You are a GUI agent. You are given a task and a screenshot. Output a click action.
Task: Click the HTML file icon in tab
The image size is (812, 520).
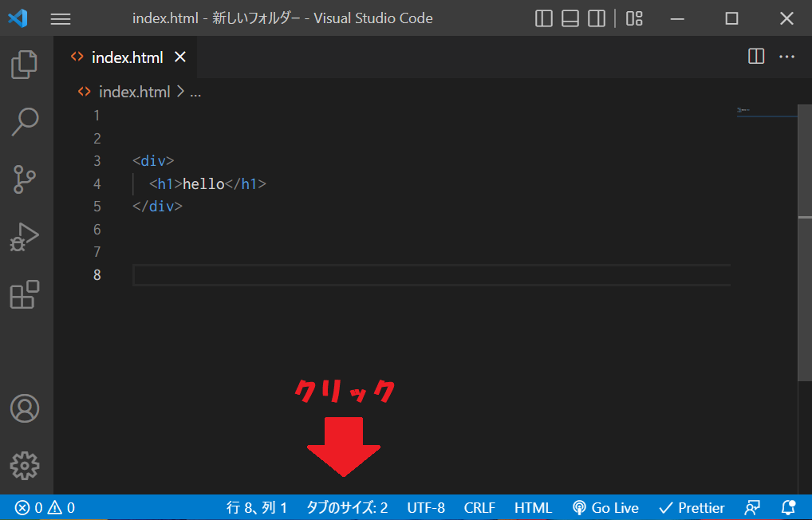tap(77, 57)
